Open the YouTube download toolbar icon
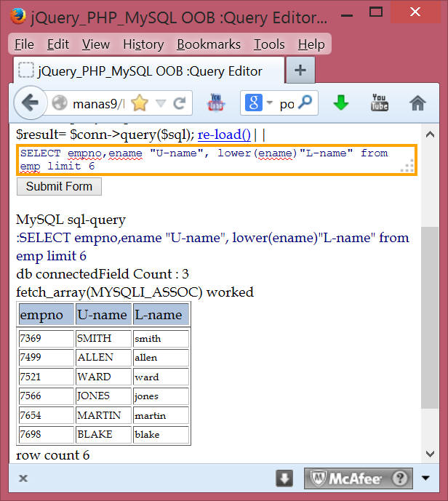The image size is (448, 501). 216,103
